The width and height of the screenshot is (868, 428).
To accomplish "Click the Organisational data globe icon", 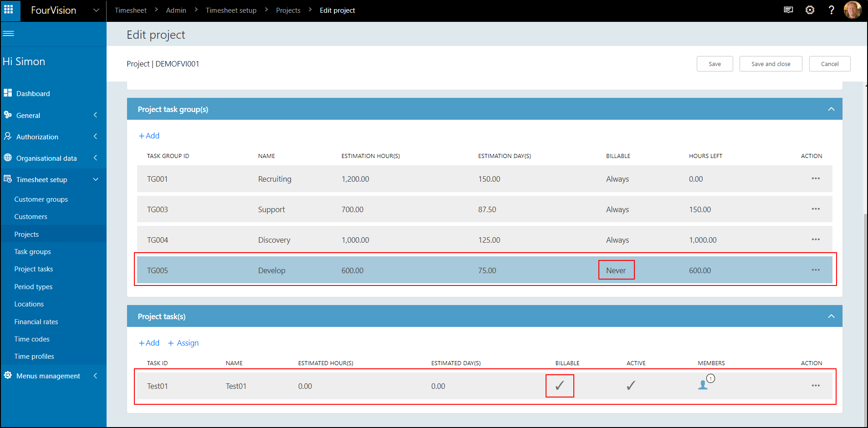I will (8, 158).
